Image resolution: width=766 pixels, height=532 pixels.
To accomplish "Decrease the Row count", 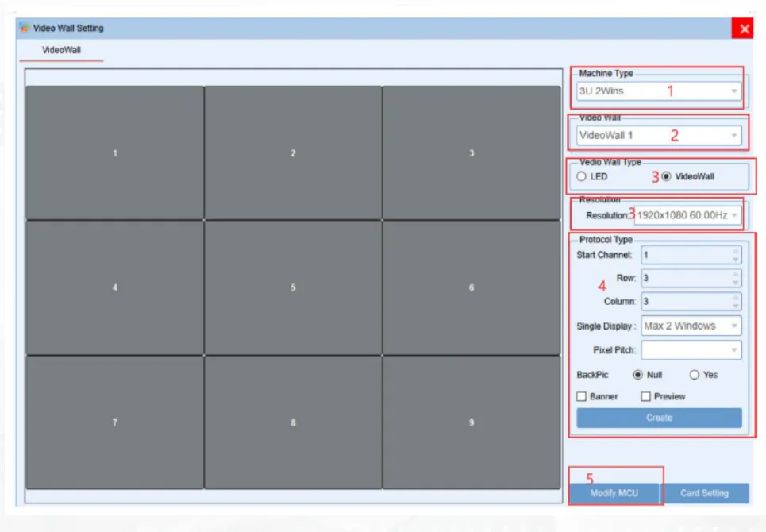I will click(735, 283).
